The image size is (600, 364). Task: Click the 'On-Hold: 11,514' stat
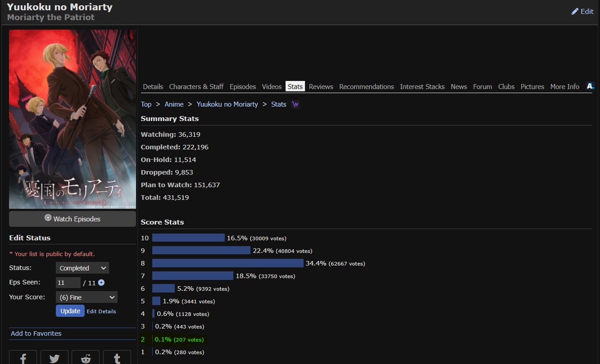pyautogui.click(x=169, y=160)
